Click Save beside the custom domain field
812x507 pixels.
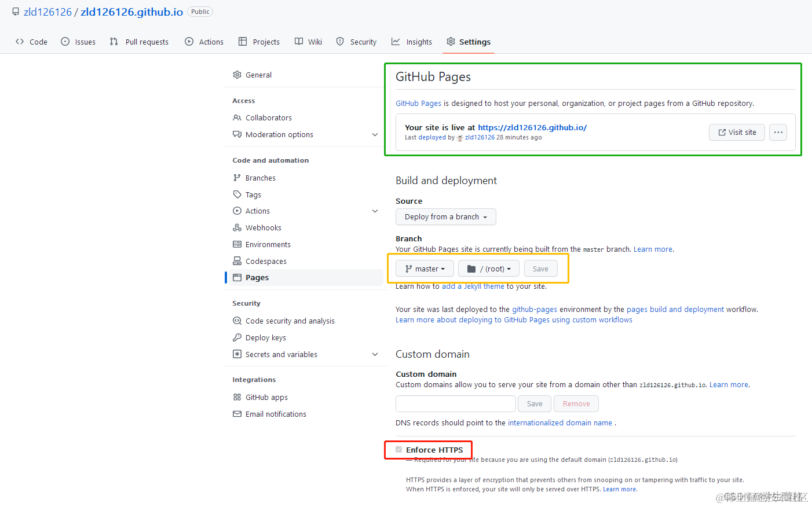click(535, 403)
